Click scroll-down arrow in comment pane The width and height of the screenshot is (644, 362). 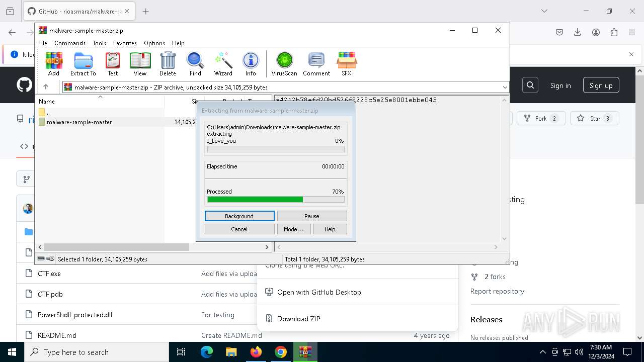point(505,239)
